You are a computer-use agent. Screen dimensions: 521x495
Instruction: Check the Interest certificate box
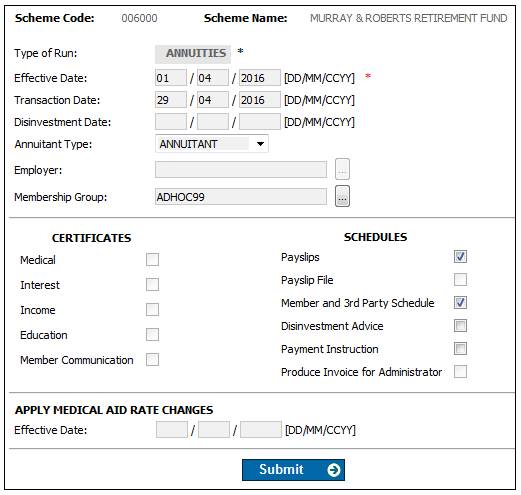click(x=152, y=285)
